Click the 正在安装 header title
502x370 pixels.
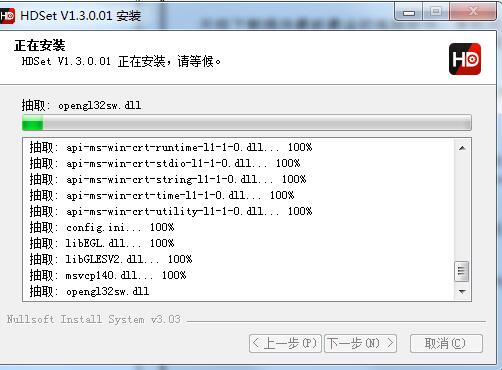coord(40,45)
